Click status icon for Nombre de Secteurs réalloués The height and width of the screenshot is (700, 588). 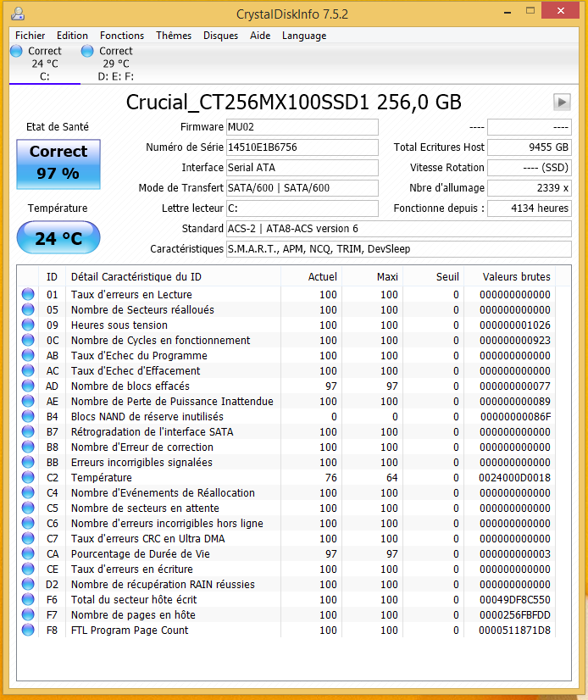point(28,309)
